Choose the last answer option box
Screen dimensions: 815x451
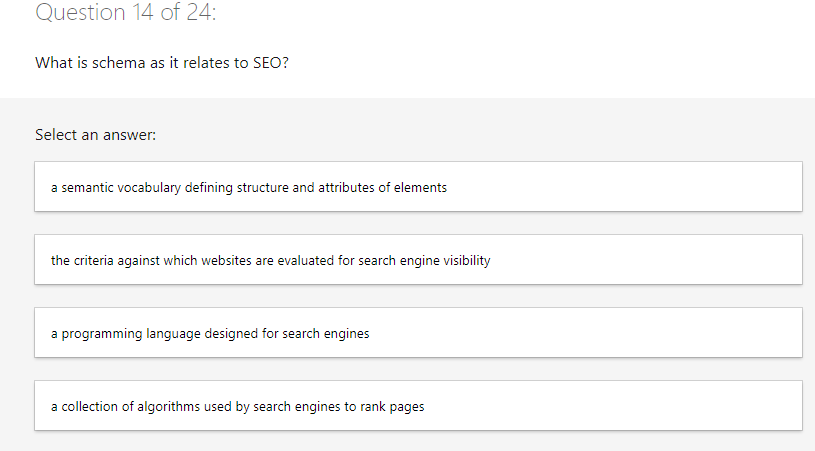[x=418, y=406]
